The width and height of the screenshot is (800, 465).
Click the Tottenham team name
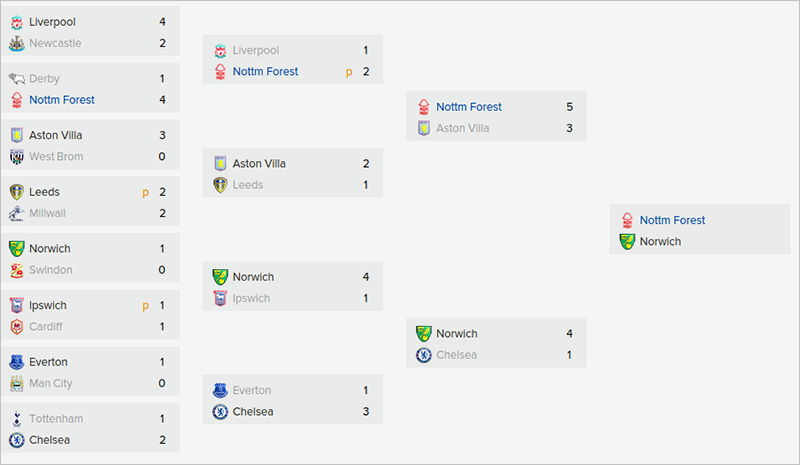click(x=56, y=418)
